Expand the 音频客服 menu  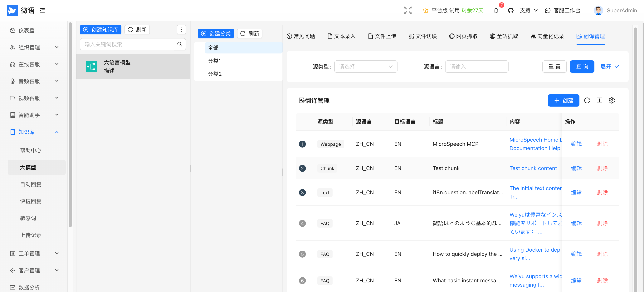click(x=34, y=81)
